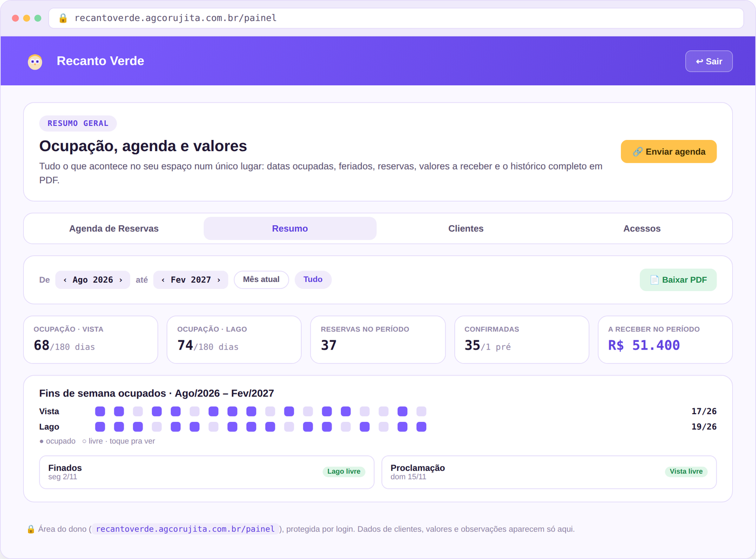Click the padlock icon in the address bar

pos(63,18)
